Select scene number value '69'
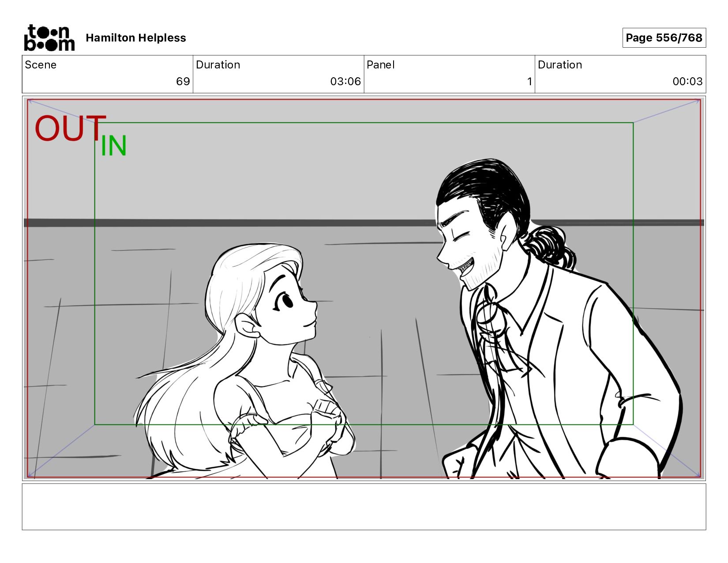 pyautogui.click(x=183, y=81)
